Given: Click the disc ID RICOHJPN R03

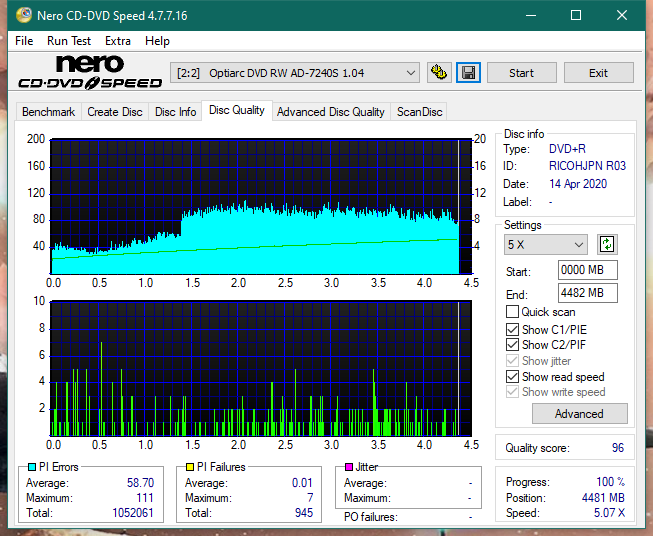Looking at the screenshot, I should coord(587,166).
